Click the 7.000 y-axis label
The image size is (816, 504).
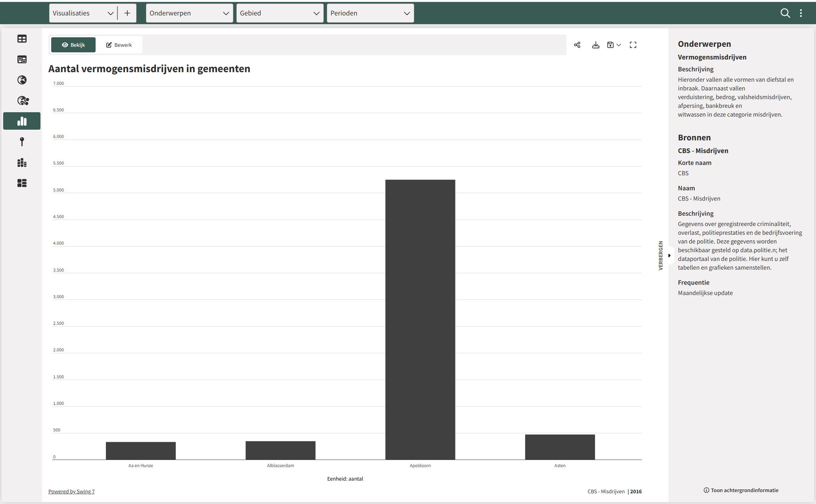click(x=58, y=83)
